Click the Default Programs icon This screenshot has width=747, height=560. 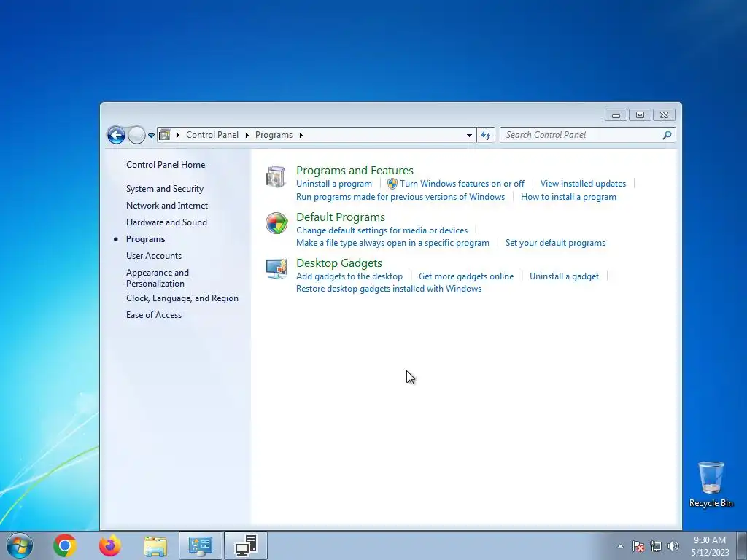pyautogui.click(x=276, y=223)
